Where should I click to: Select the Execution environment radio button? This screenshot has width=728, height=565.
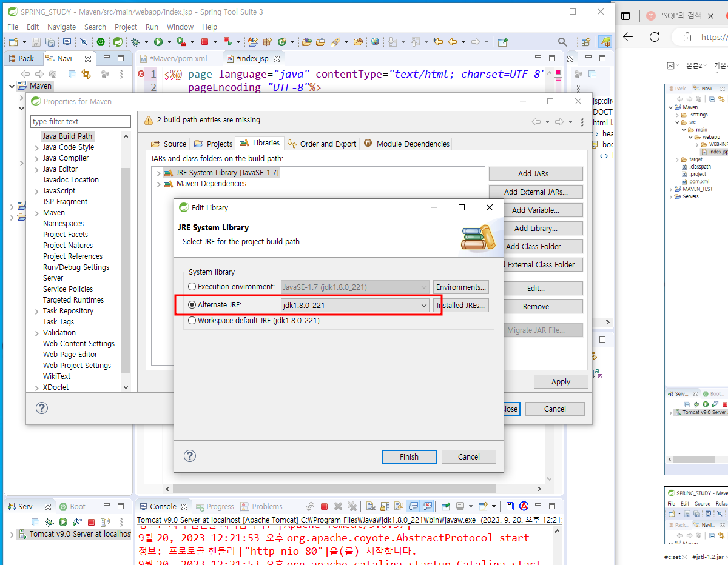[192, 286]
